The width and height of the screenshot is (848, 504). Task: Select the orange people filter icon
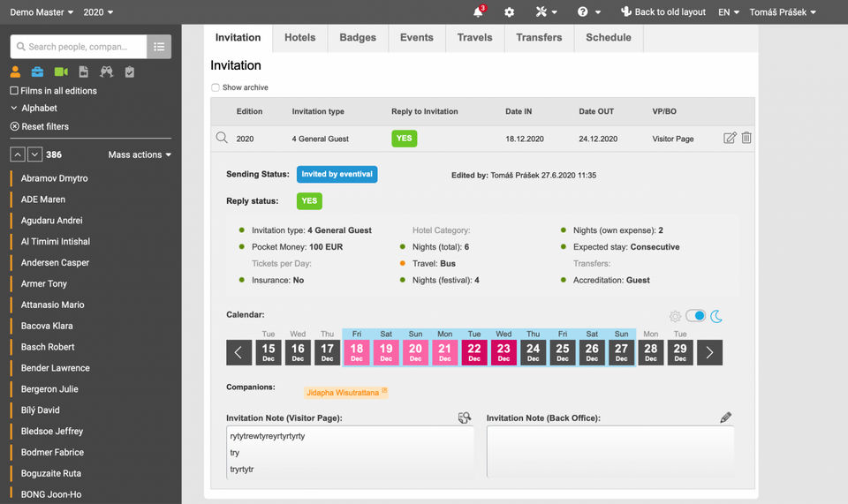click(15, 71)
